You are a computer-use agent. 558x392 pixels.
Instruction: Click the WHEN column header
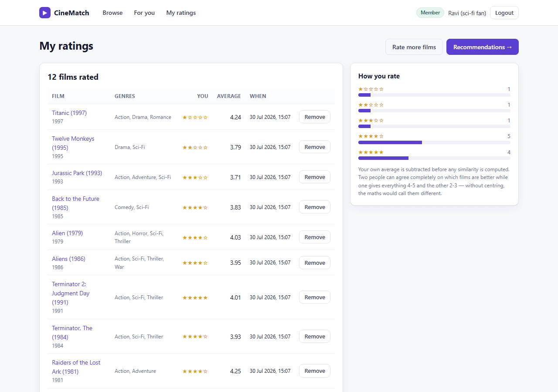pos(258,96)
